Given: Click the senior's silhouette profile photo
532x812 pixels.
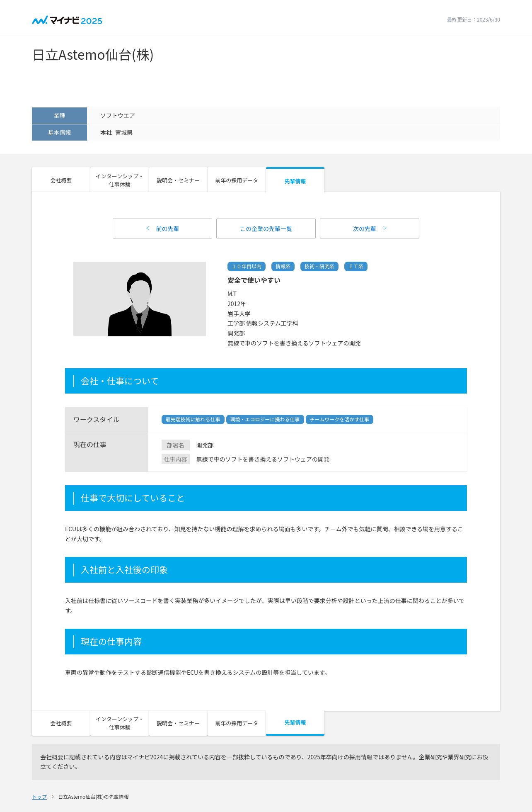Looking at the screenshot, I should pyautogui.click(x=140, y=299).
